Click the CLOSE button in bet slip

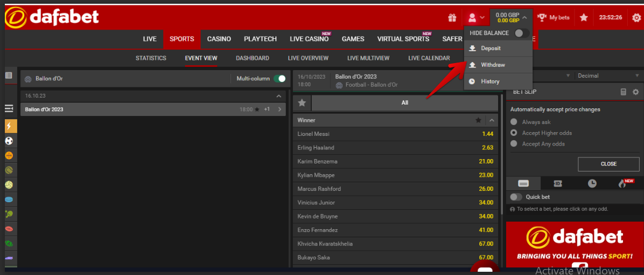point(608,163)
